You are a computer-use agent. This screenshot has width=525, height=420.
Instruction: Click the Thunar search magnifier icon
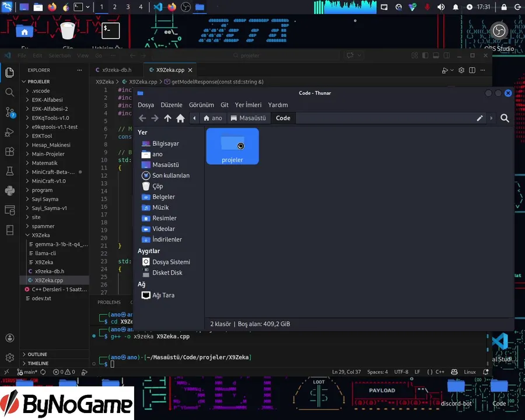(505, 118)
